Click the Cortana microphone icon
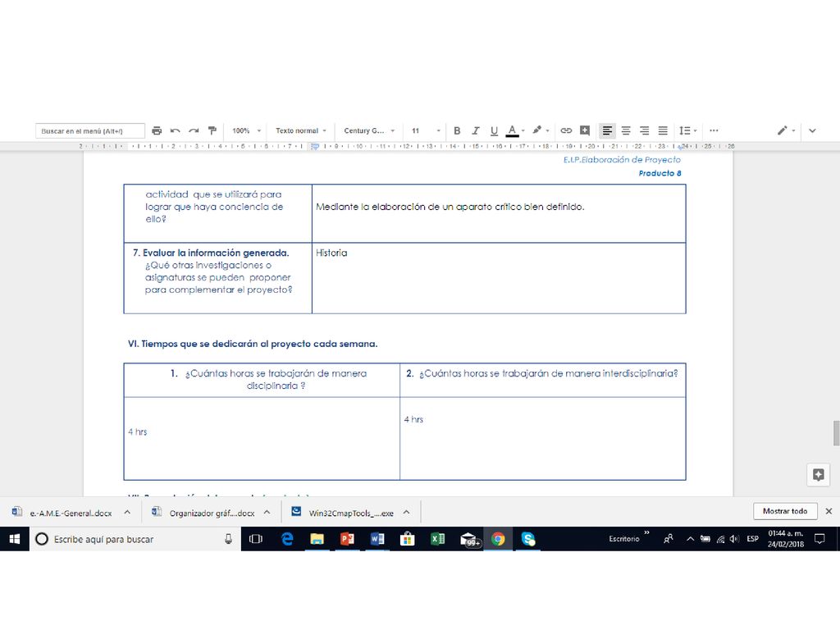Screen dimensions: 840x630 pyautogui.click(x=228, y=539)
